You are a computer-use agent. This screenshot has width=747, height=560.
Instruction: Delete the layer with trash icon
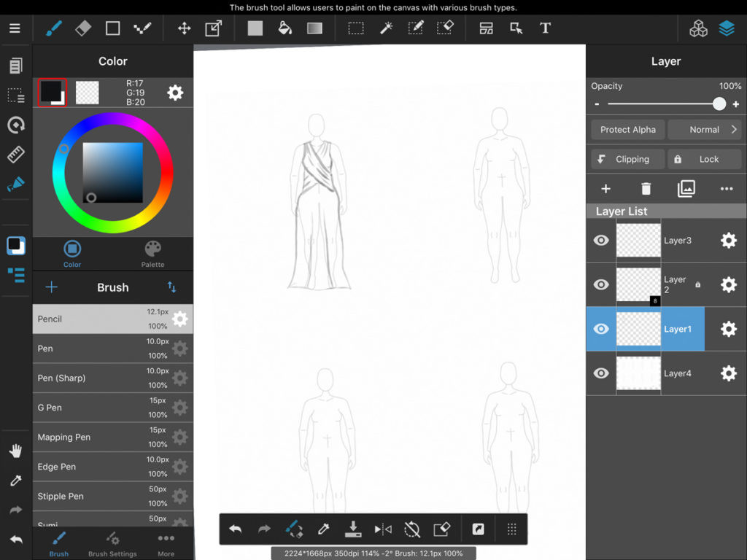pyautogui.click(x=646, y=189)
